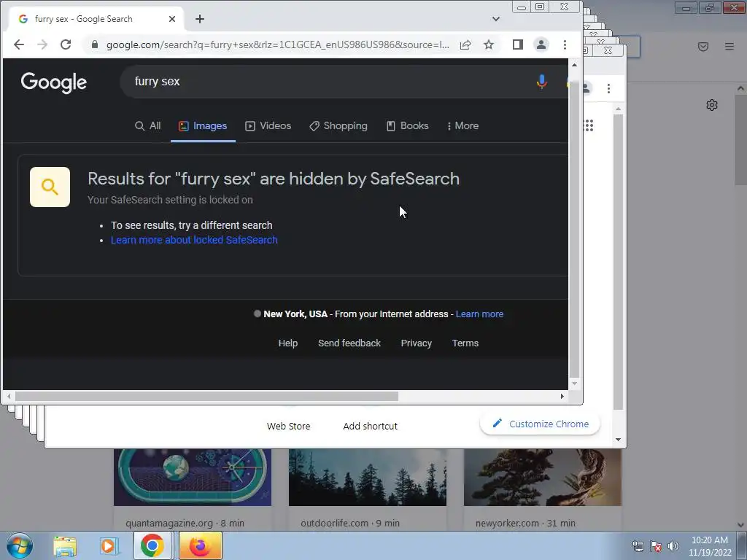Screen dimensions: 747x560
Task: Expand the More search options menu
Action: (462, 125)
